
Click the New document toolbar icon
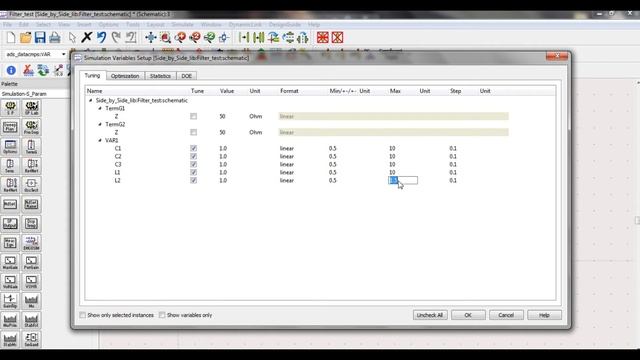pos(11,38)
